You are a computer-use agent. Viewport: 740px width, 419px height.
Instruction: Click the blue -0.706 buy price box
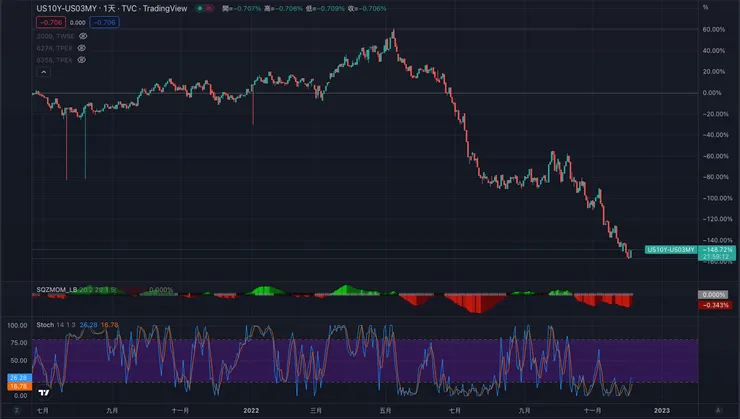click(104, 22)
